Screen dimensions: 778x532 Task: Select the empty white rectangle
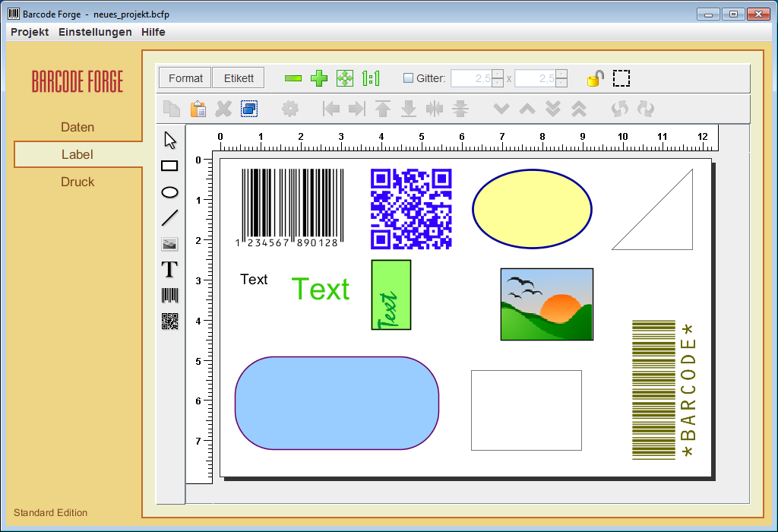[527, 410]
